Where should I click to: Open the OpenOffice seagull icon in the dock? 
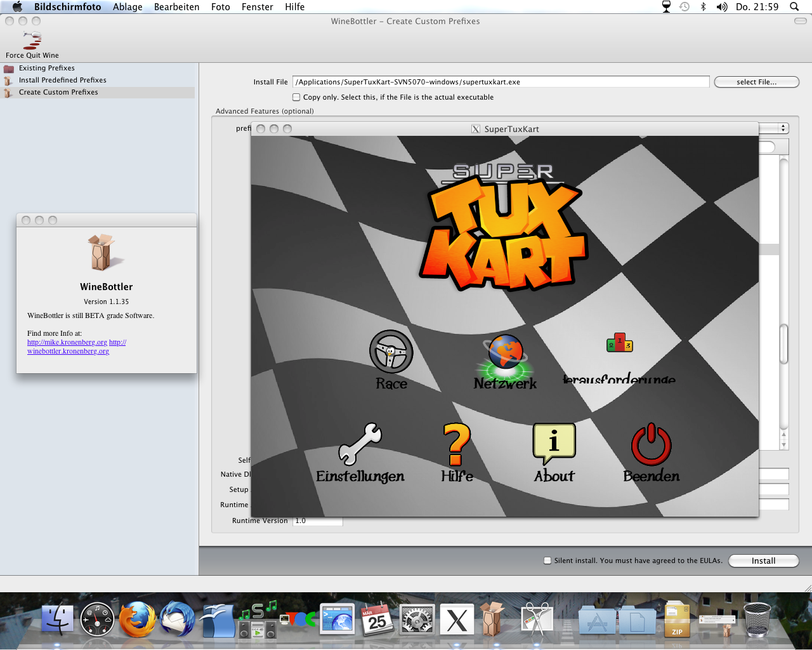pyautogui.click(x=218, y=620)
